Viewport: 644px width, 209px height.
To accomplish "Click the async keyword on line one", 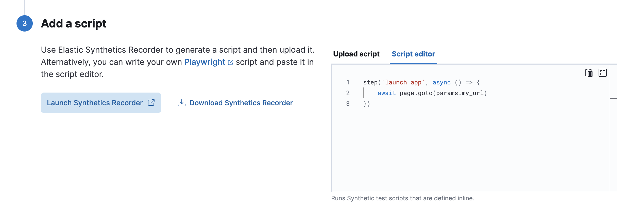I will coord(442,82).
